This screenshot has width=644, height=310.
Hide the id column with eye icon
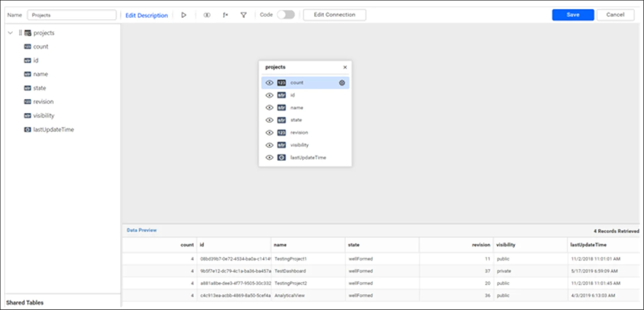point(269,95)
